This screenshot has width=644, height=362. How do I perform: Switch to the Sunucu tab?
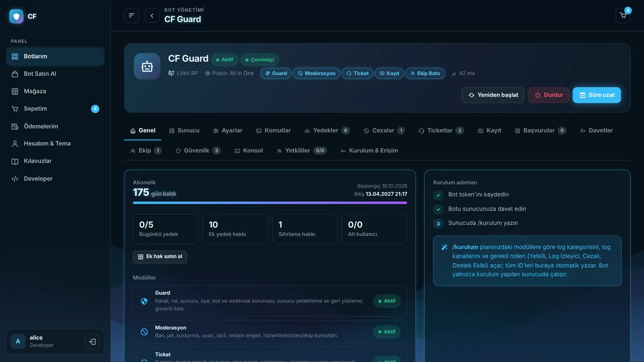[184, 130]
